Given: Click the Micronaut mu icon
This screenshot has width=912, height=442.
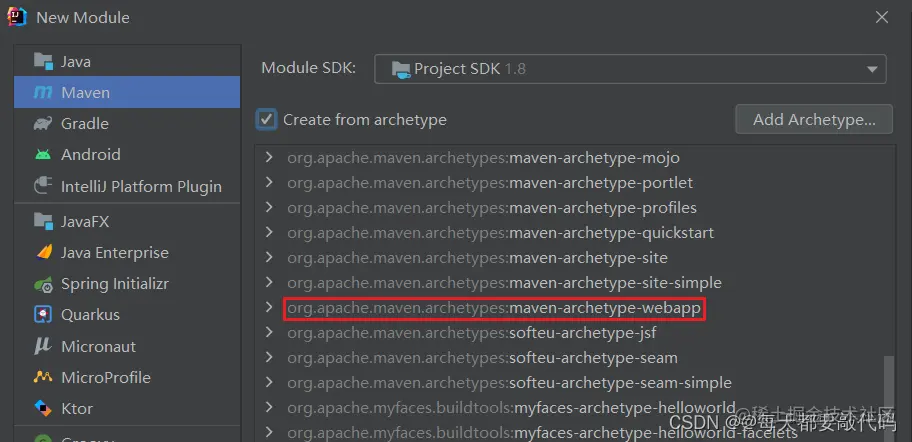Looking at the screenshot, I should tap(43, 346).
